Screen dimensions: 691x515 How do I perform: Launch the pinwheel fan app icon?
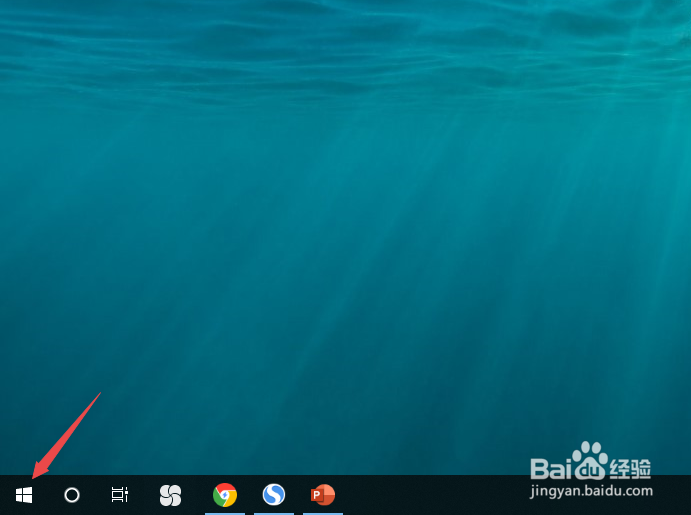tap(171, 495)
